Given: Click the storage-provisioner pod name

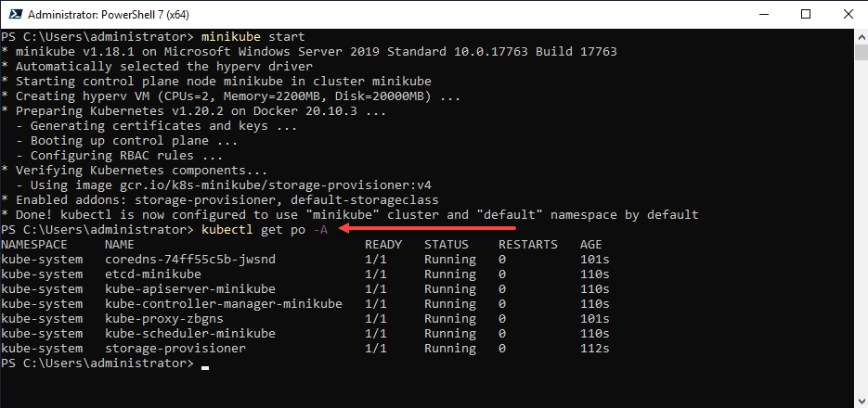Looking at the screenshot, I should point(175,349).
